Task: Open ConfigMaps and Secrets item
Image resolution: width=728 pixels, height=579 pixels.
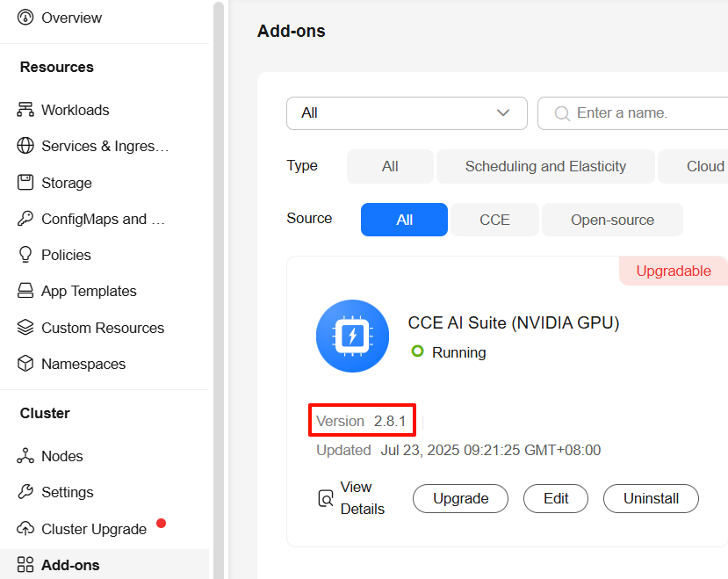Action: click(x=105, y=219)
